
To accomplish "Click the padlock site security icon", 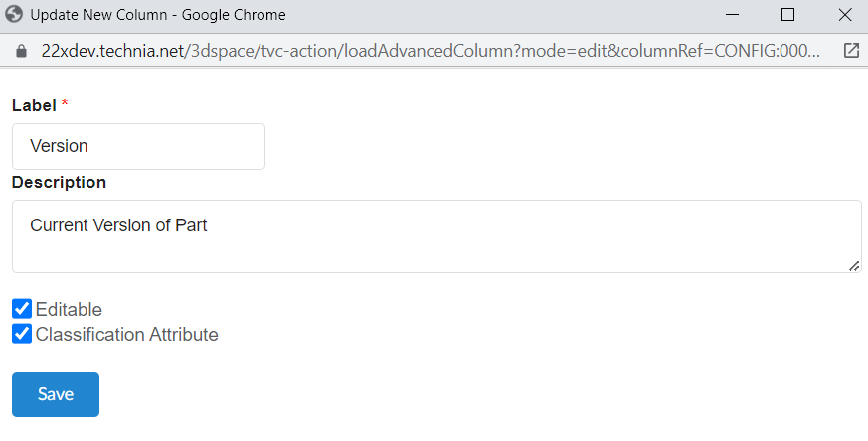I will coord(15,50).
